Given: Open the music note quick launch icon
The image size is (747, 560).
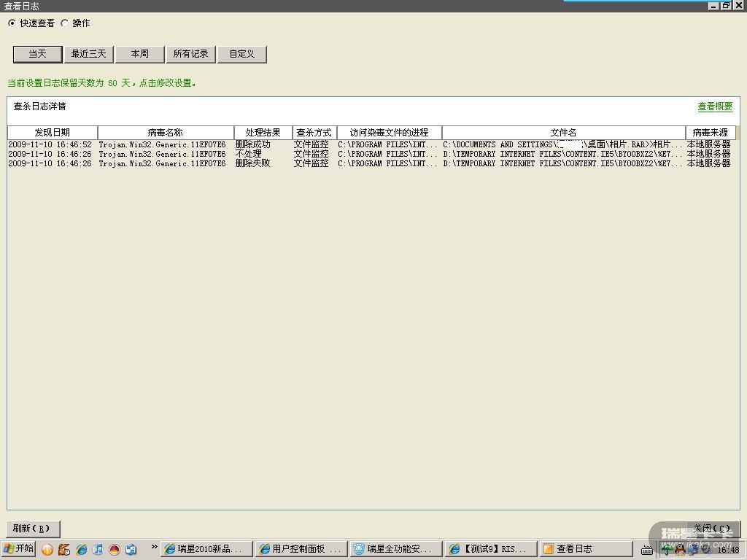Looking at the screenshot, I should click(98, 550).
